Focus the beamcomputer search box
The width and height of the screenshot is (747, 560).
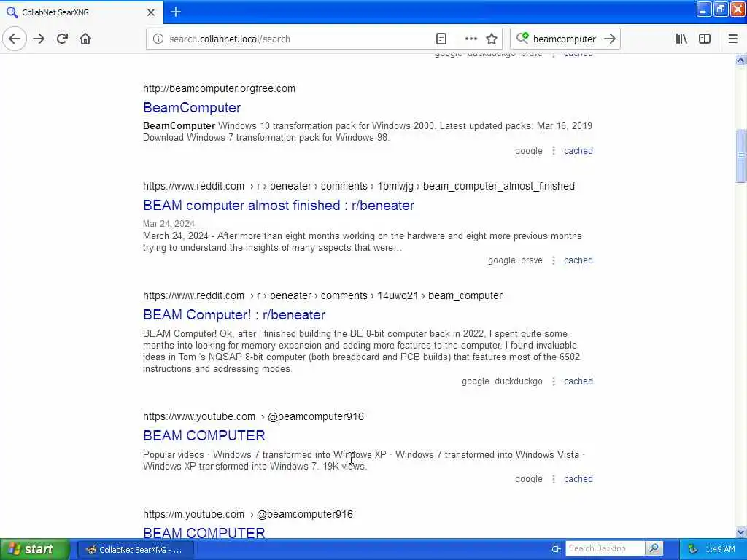[x=564, y=39]
